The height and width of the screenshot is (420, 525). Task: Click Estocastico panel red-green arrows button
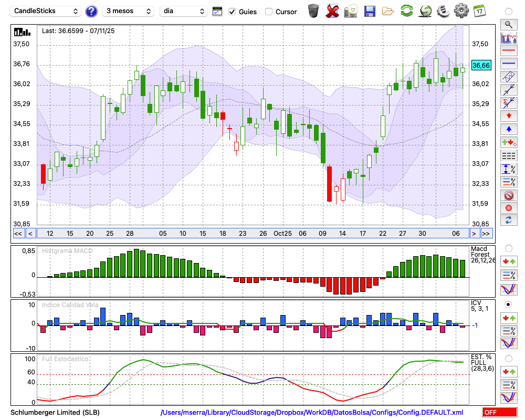pos(509,371)
